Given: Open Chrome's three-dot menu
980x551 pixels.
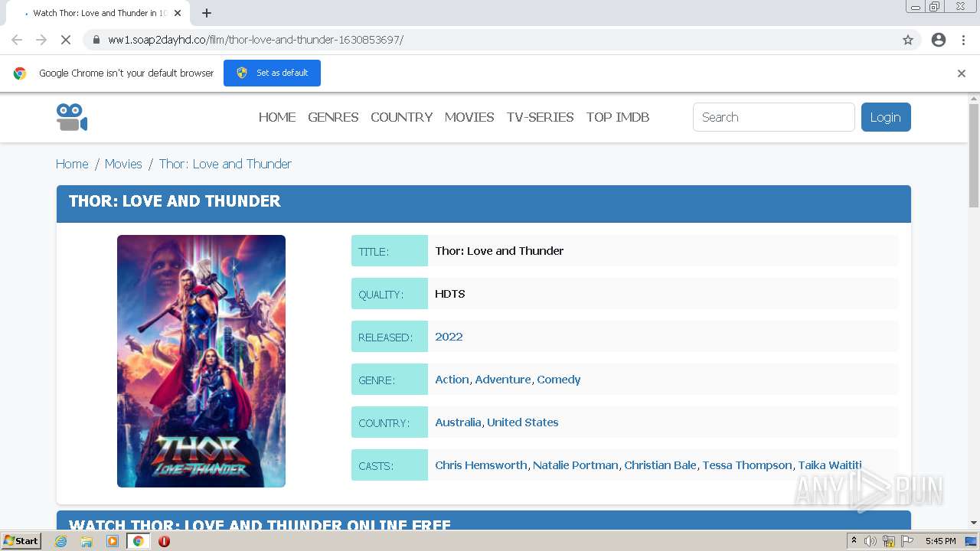Looking at the screenshot, I should pos(963,40).
